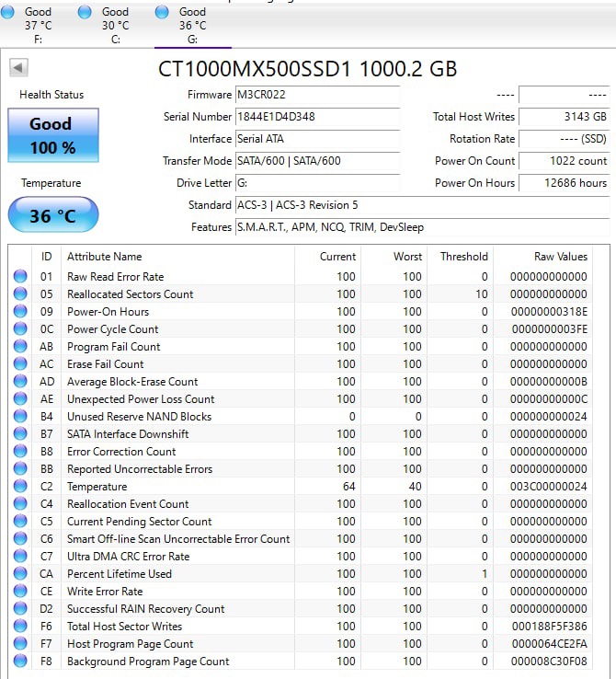Select the G: drive tab
The image size is (616, 679).
(x=193, y=25)
